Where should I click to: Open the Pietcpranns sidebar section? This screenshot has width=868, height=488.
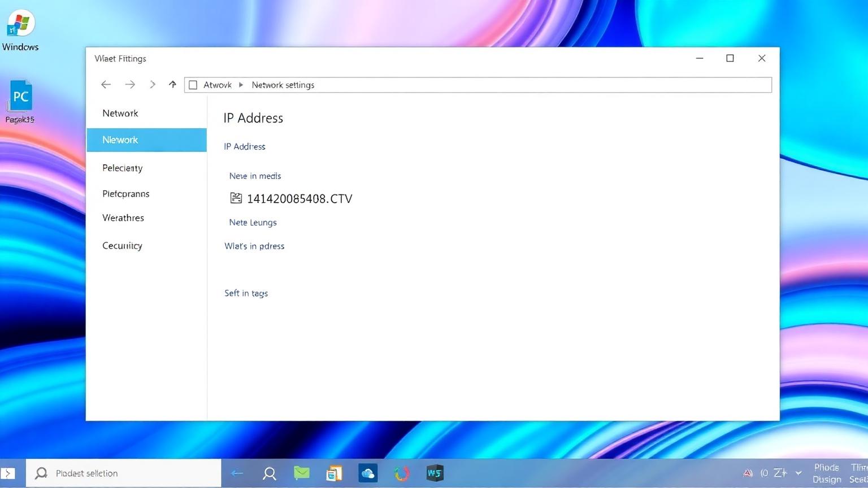pyautogui.click(x=126, y=194)
